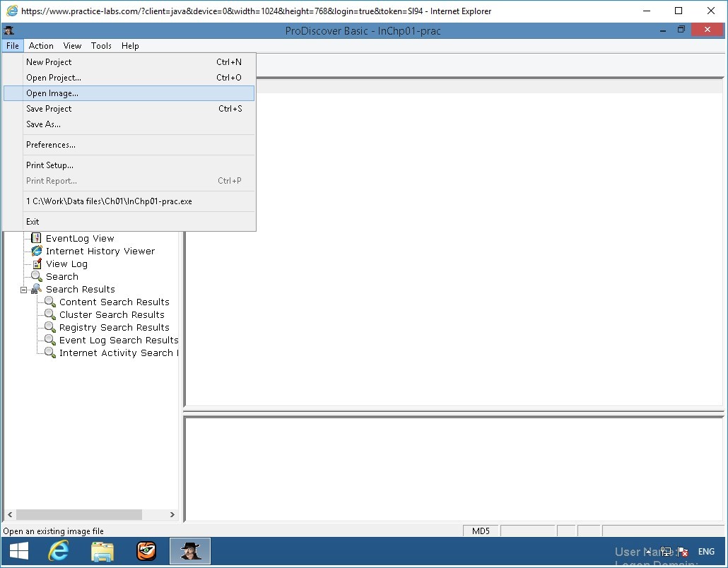Open the Tools menu

(101, 45)
